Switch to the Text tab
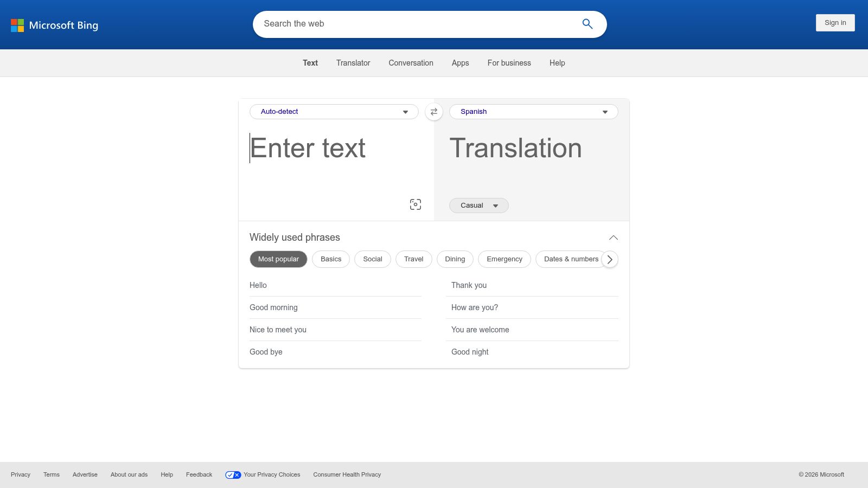The height and width of the screenshot is (488, 868). pos(310,63)
